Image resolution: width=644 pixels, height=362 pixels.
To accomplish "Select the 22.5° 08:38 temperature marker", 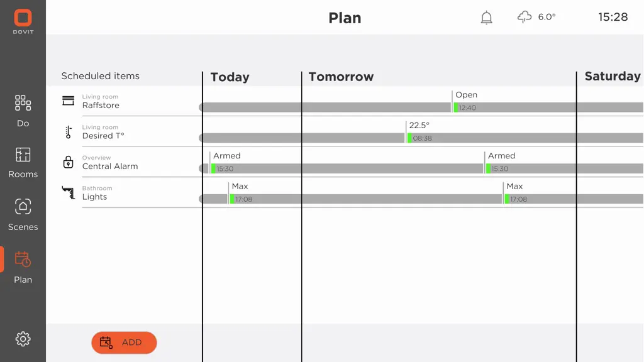I will coord(419,132).
